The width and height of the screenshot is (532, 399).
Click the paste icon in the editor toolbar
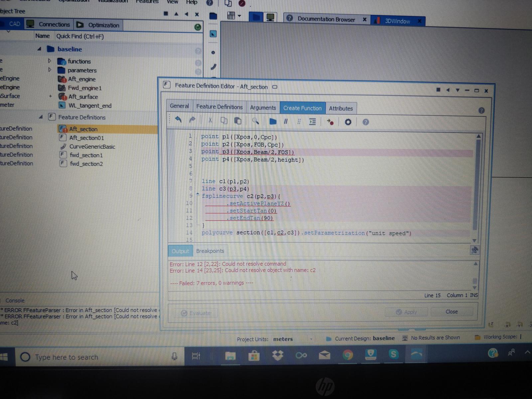(238, 121)
